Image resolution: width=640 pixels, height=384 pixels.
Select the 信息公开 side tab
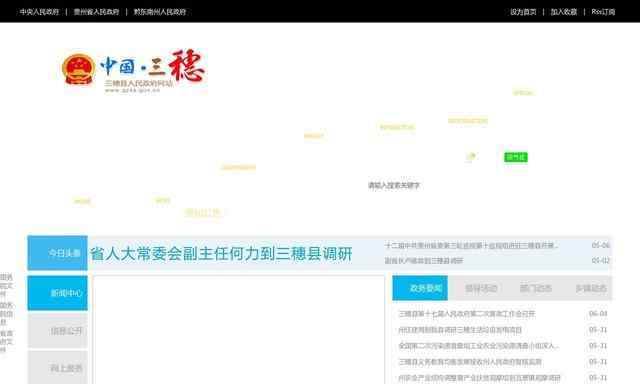[58, 331]
